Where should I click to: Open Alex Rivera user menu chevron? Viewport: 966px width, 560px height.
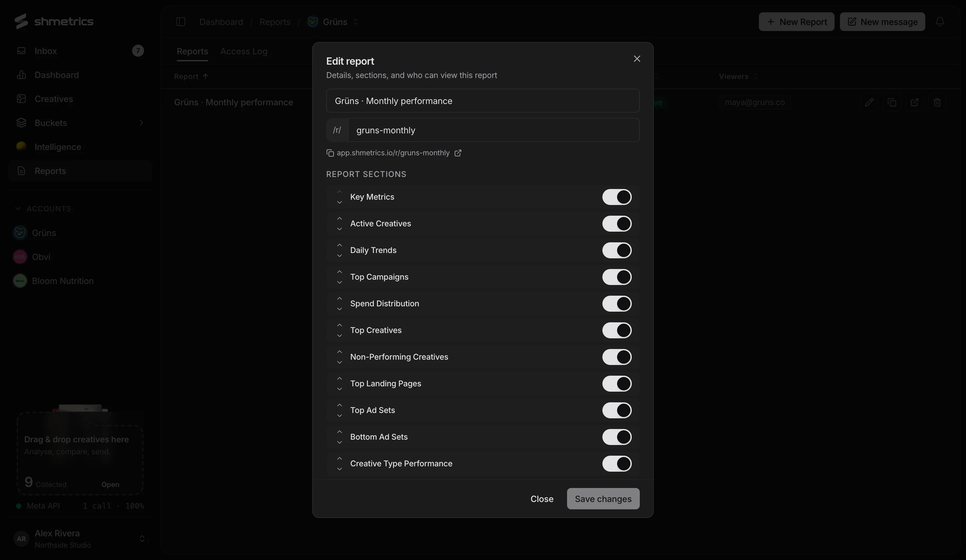(142, 539)
